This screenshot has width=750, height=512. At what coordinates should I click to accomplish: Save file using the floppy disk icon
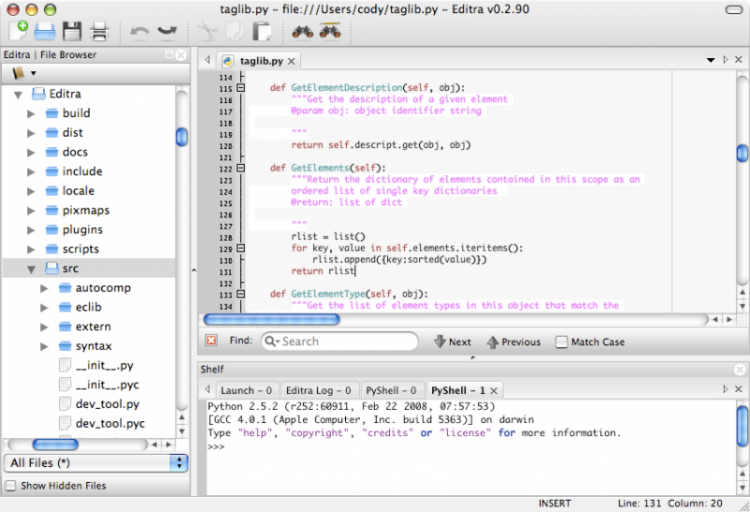[x=72, y=31]
